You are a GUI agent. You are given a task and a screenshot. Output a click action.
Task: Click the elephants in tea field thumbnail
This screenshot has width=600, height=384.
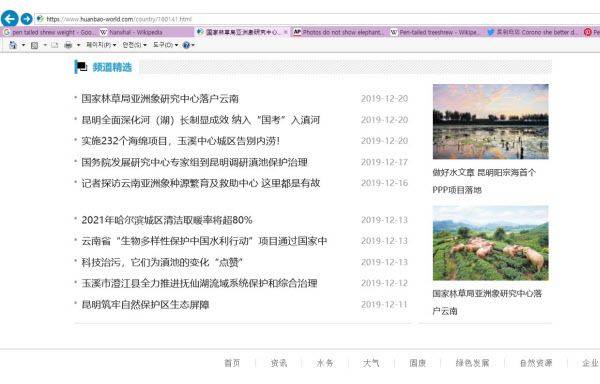pyautogui.click(x=491, y=243)
